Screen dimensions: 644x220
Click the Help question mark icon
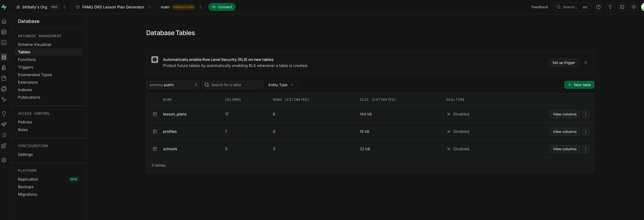click(598, 7)
